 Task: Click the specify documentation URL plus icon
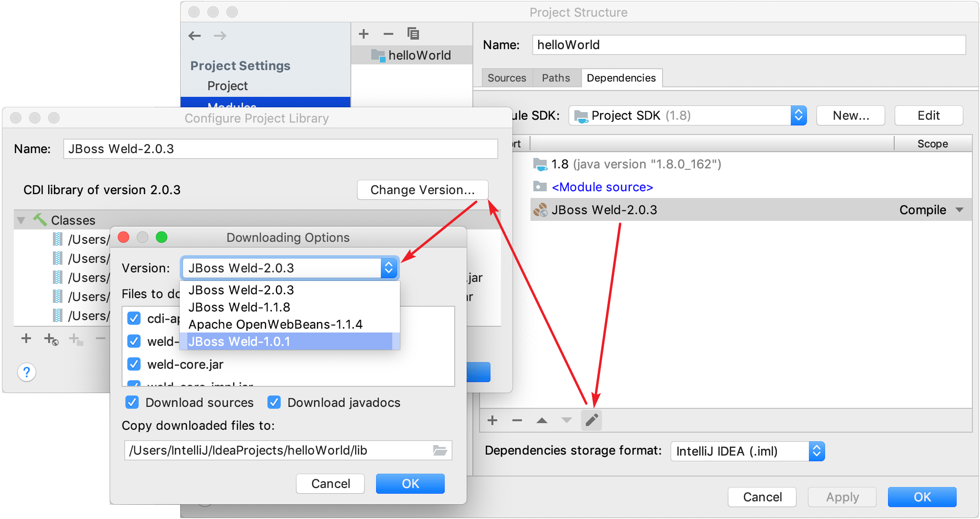pyautogui.click(x=76, y=339)
